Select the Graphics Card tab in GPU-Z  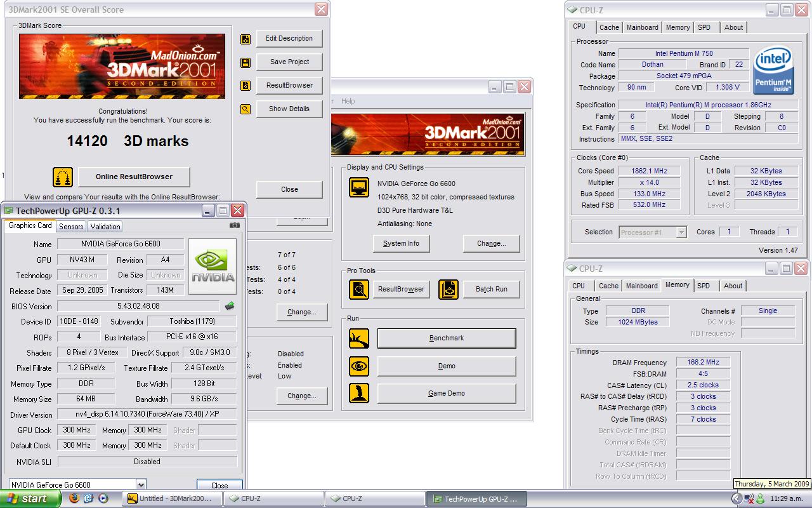tap(30, 225)
